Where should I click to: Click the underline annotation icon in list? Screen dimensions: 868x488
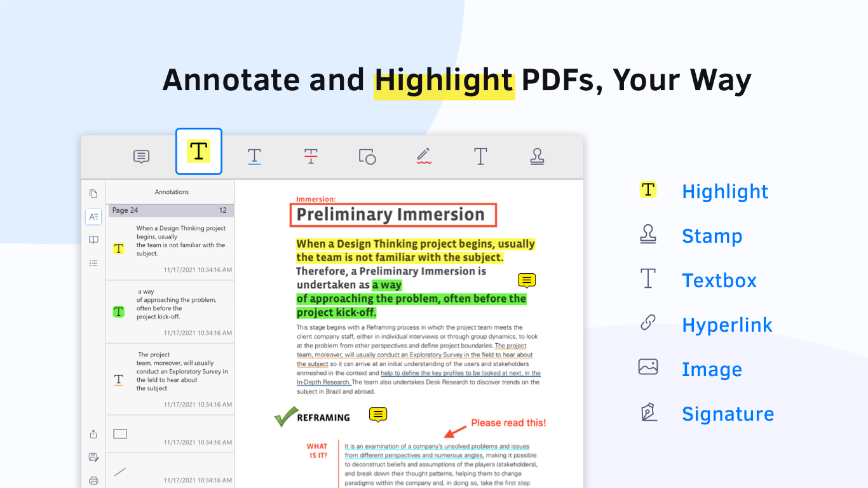coord(118,380)
